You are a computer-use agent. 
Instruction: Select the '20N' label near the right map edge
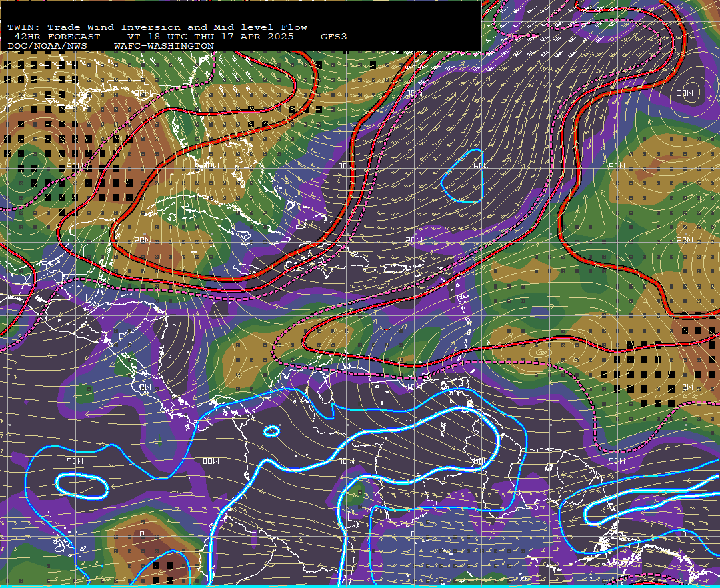(685, 241)
